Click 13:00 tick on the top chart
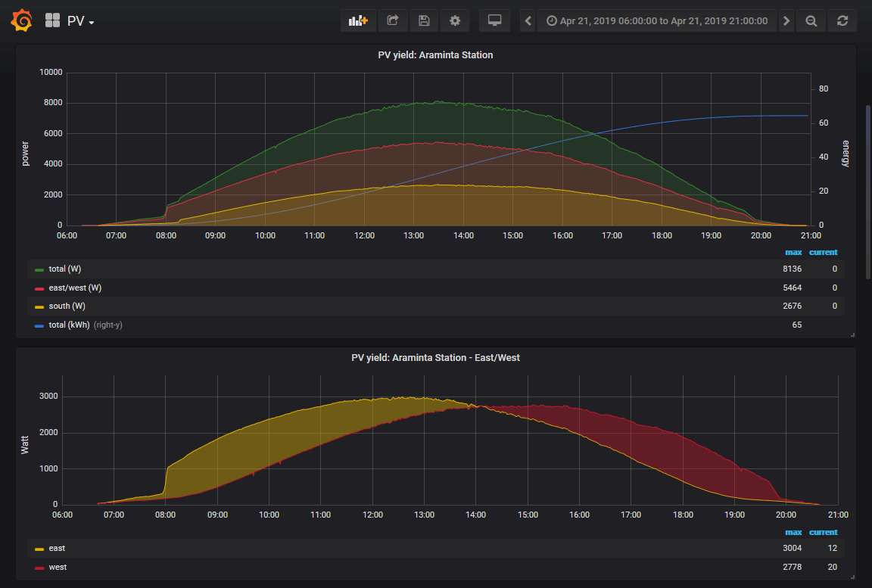 pos(414,235)
